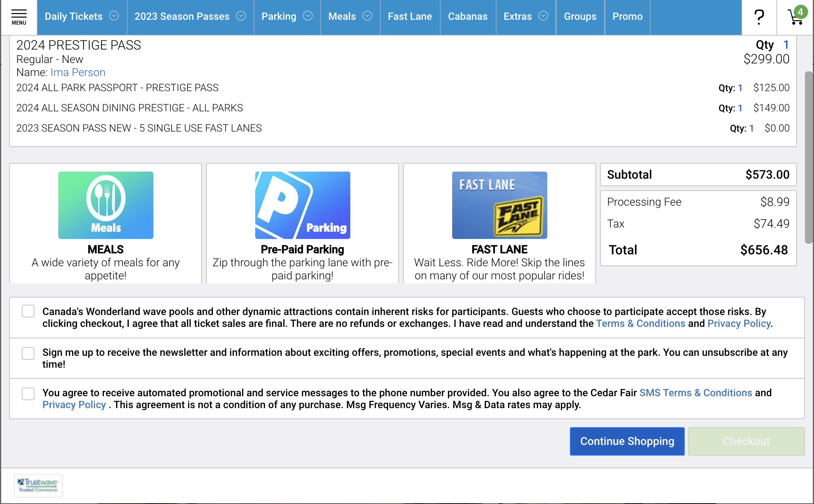Click the Subtotal amount $573.00
814x504 pixels.
click(767, 174)
